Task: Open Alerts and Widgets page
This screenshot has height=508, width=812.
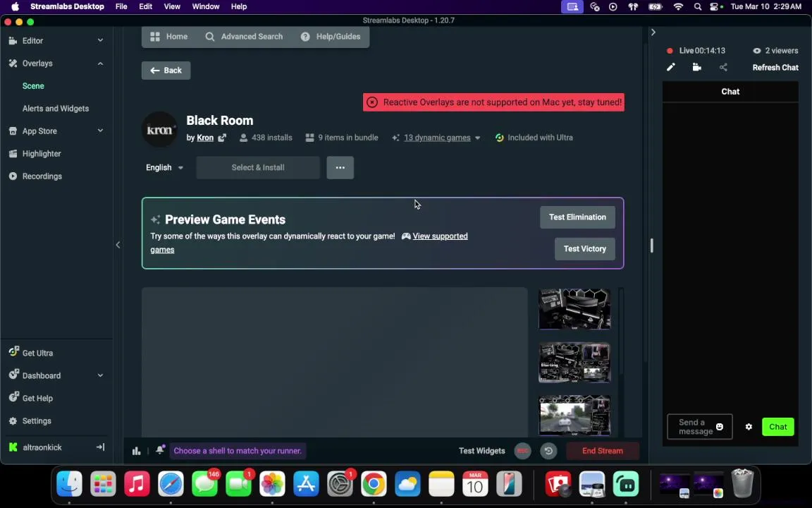Action: 56,109
